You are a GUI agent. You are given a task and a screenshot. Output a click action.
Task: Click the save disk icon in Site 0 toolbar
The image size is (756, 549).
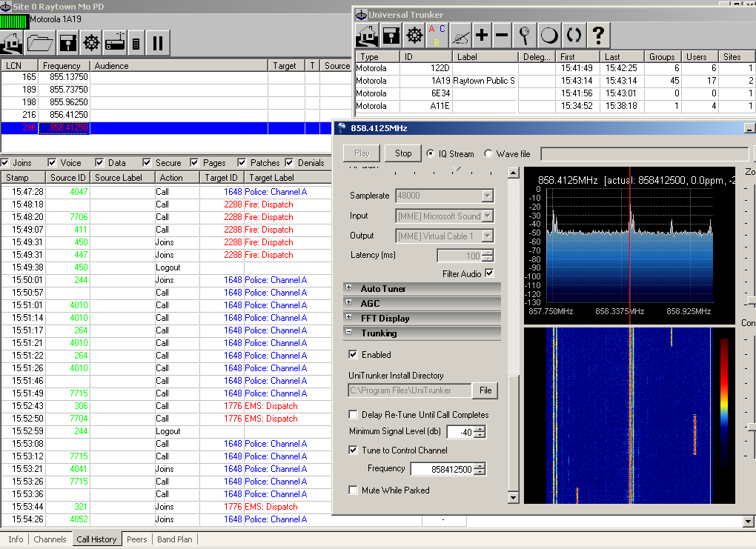click(68, 43)
